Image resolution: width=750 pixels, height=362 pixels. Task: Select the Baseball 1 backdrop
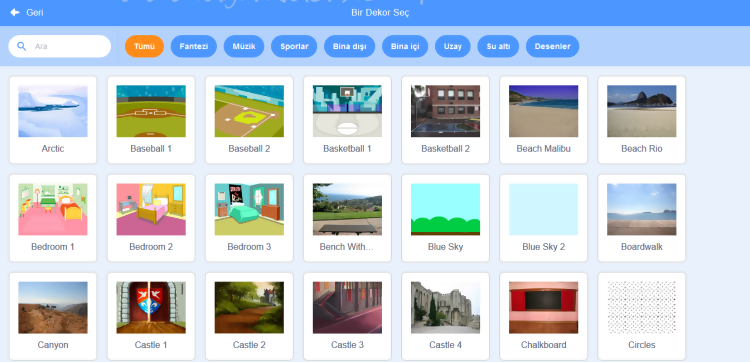point(151,120)
